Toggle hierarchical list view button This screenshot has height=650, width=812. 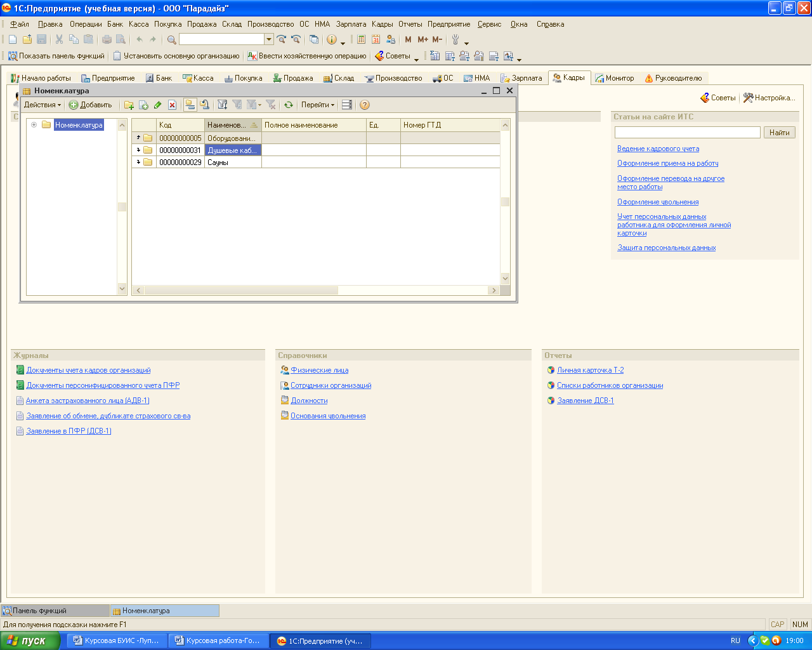(x=190, y=105)
